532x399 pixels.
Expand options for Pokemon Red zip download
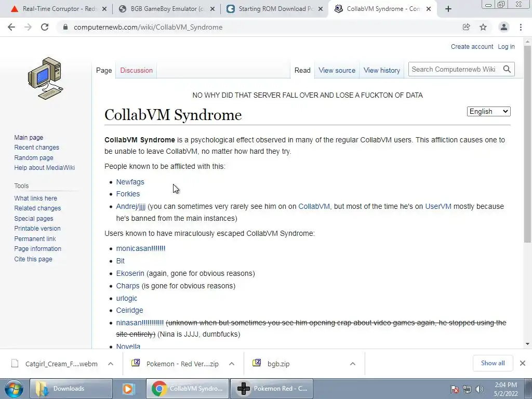[x=232, y=364]
